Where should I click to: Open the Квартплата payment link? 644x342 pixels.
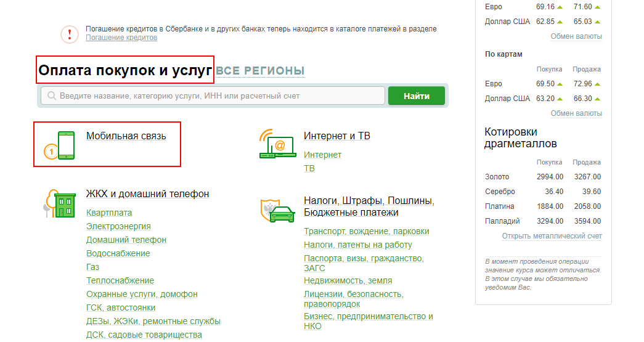[x=109, y=213]
